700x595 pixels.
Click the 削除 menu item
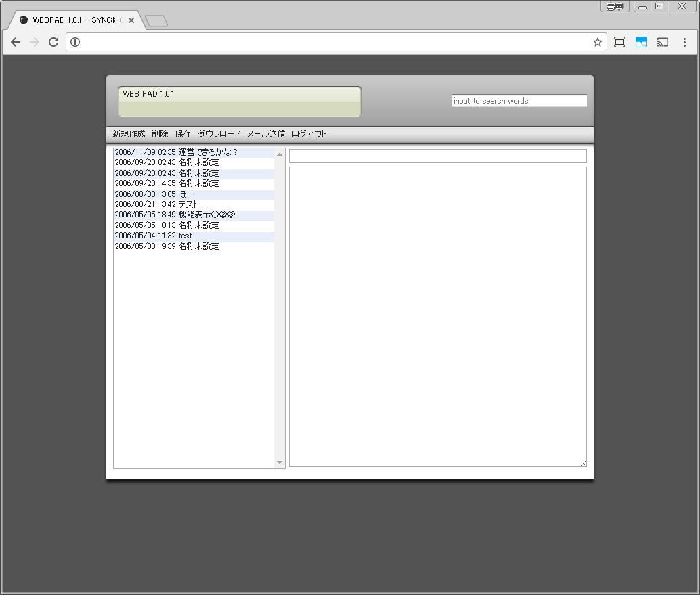[x=160, y=134]
